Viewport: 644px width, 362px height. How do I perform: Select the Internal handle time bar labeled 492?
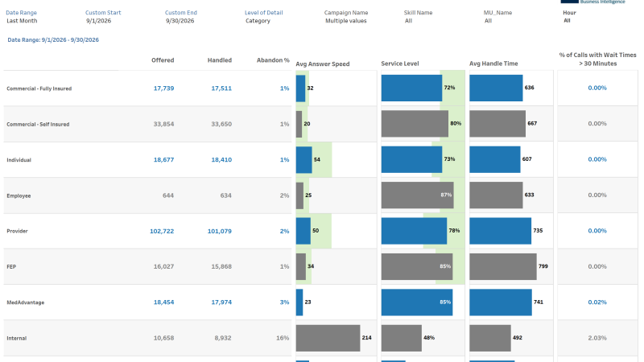(490, 338)
